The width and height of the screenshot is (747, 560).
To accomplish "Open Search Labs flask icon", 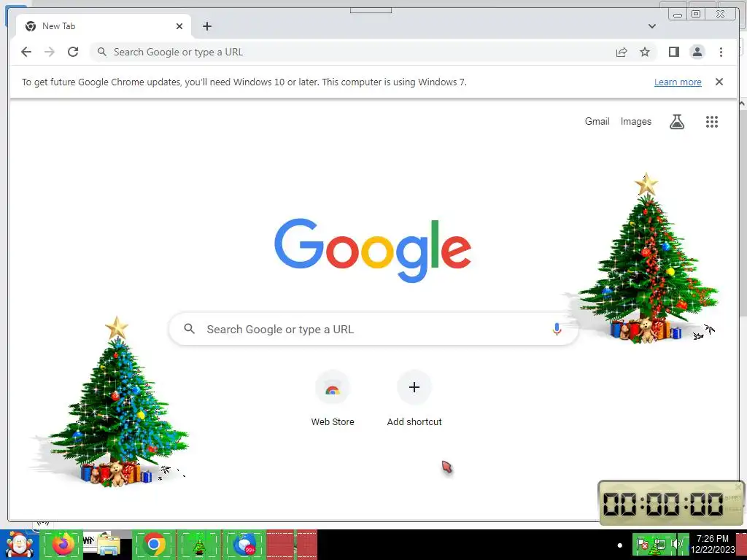I will (x=677, y=122).
